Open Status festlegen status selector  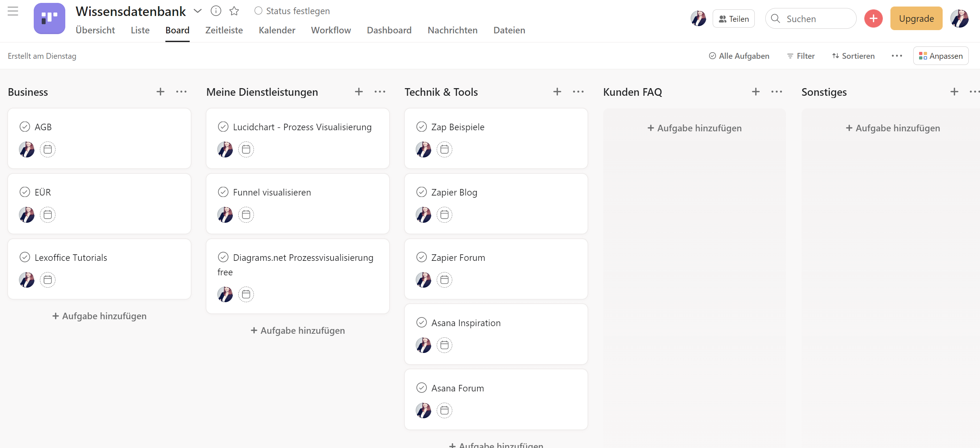[292, 11]
